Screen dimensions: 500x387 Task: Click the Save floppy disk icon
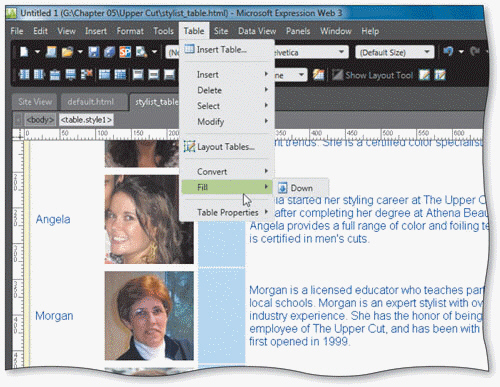94,52
